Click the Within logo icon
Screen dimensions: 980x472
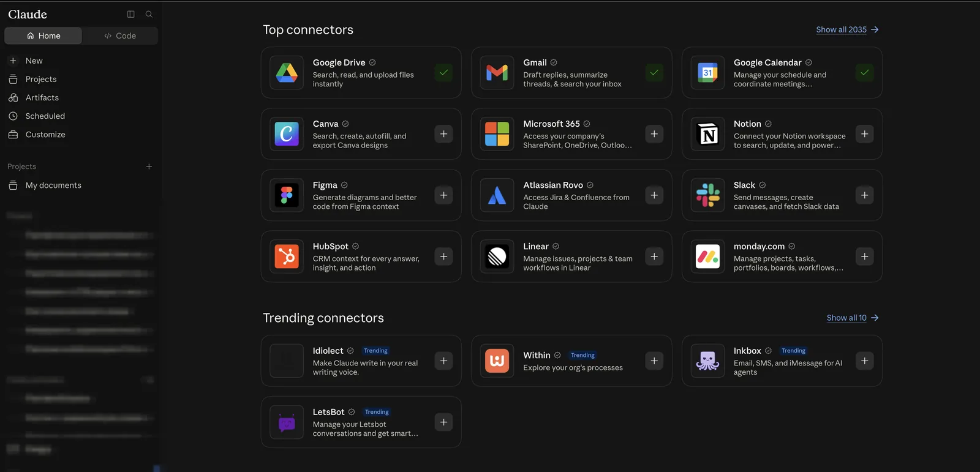click(x=497, y=361)
